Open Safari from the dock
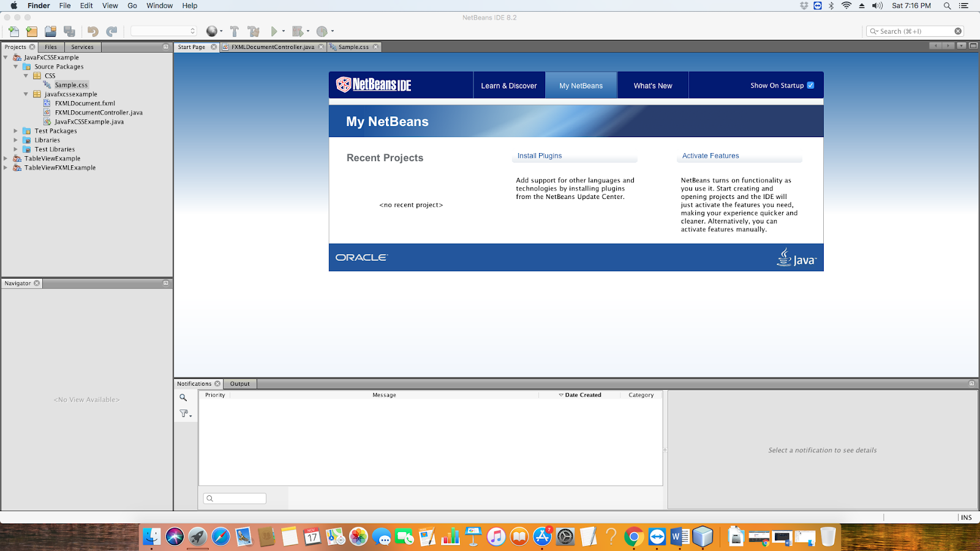The image size is (980, 551). pos(221,537)
